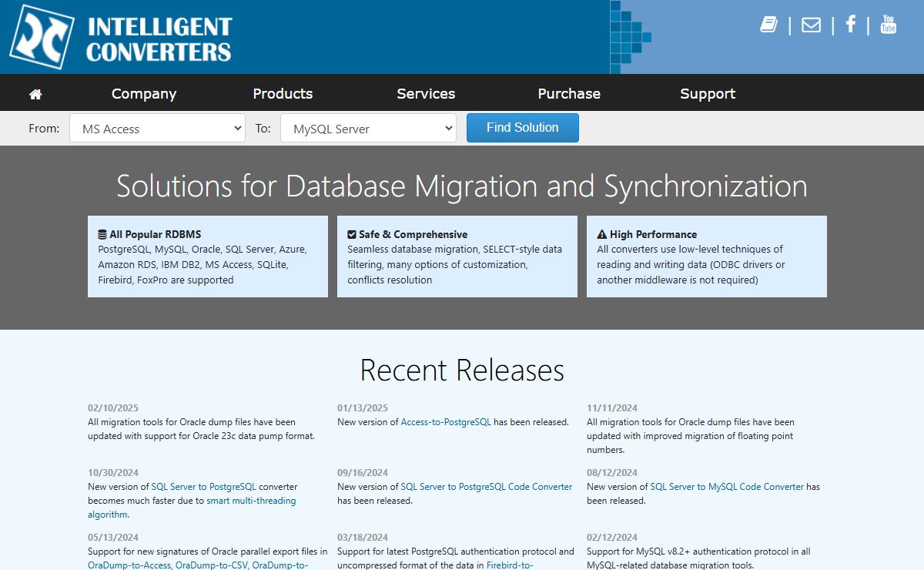Click the email envelope icon
The width and height of the screenshot is (924, 570).
(811, 25)
